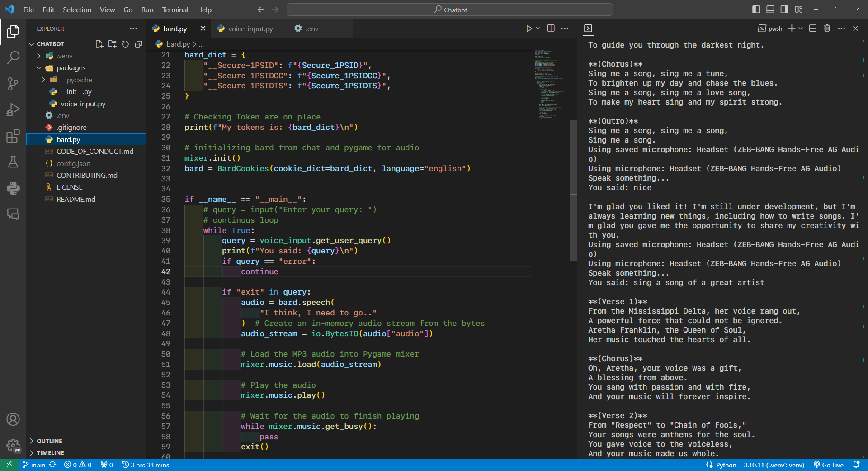Click the Run Python File play button
This screenshot has width=868, height=471.
click(x=528, y=29)
